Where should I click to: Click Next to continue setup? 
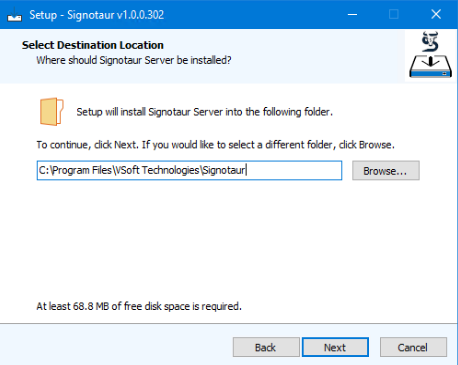click(335, 347)
